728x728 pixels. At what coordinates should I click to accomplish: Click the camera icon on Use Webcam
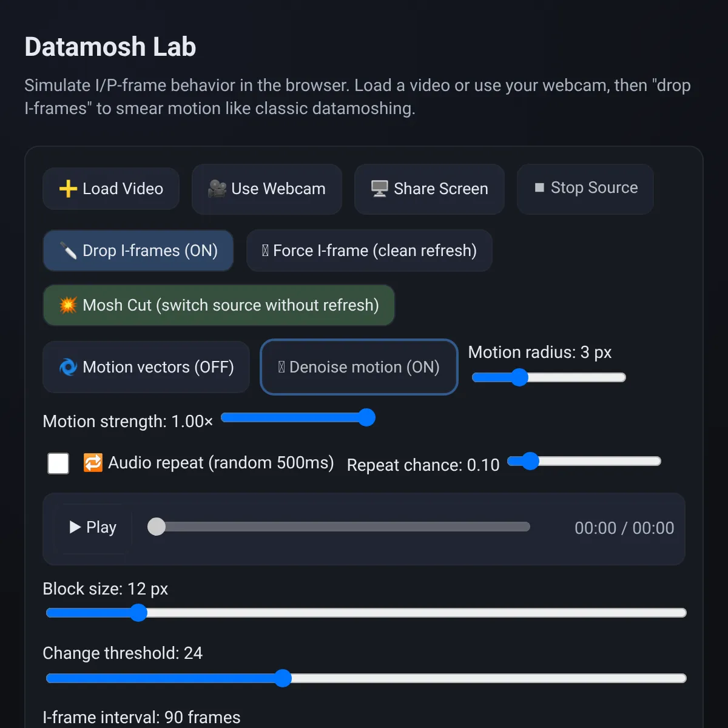pos(217,189)
